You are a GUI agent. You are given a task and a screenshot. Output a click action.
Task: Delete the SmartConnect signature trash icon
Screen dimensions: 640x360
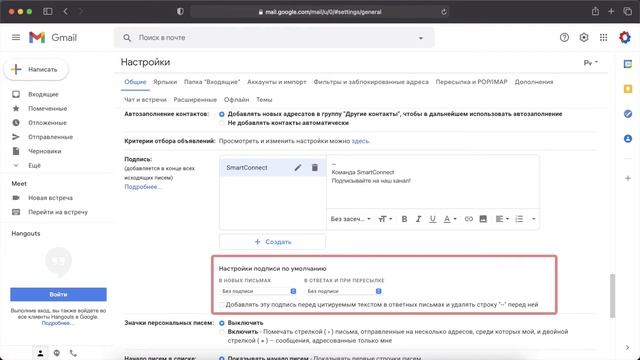(x=315, y=168)
